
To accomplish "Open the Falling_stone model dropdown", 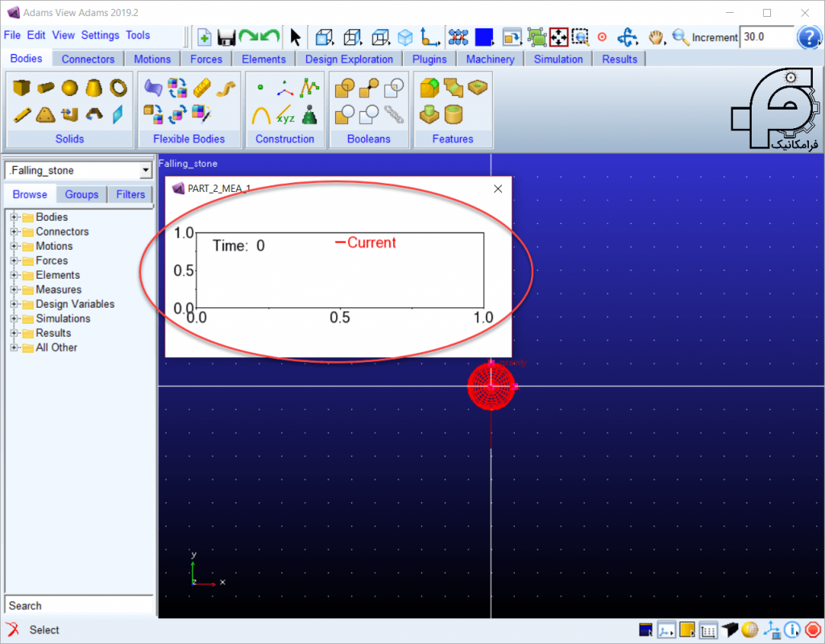I will 146,171.
